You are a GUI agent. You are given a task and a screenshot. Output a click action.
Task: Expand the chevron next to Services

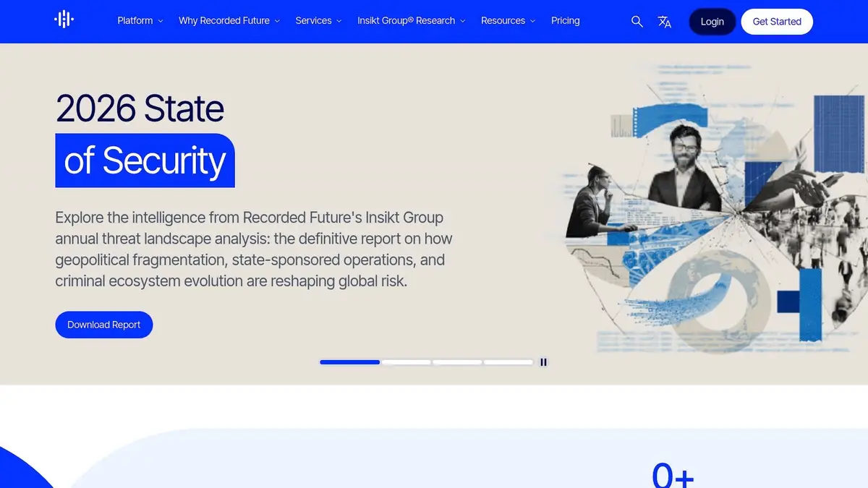coord(339,21)
